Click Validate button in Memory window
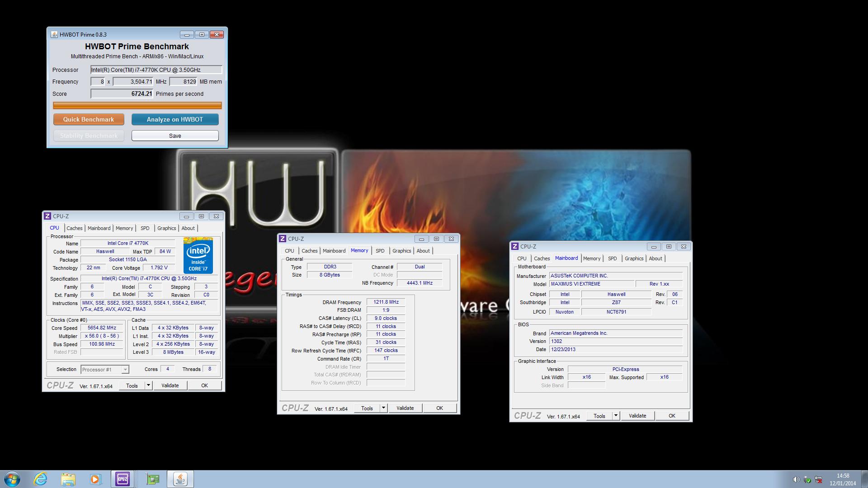This screenshot has height=488, width=868. pos(405,408)
